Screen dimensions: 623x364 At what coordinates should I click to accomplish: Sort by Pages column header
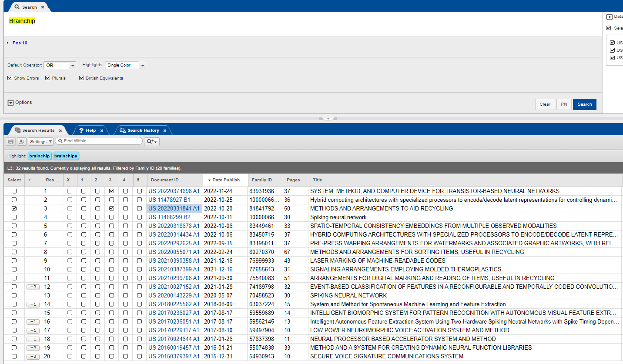(x=296, y=180)
